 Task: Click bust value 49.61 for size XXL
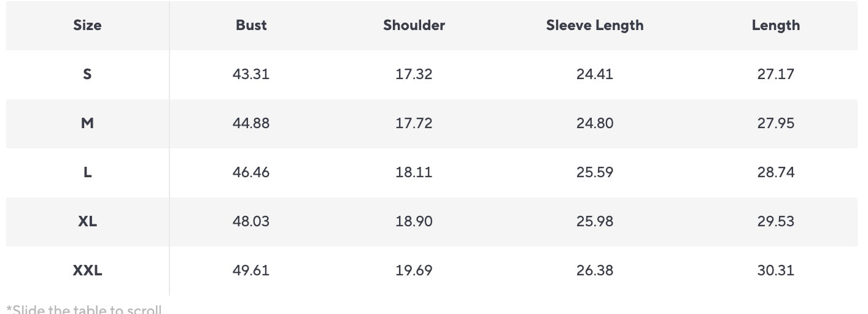click(251, 270)
